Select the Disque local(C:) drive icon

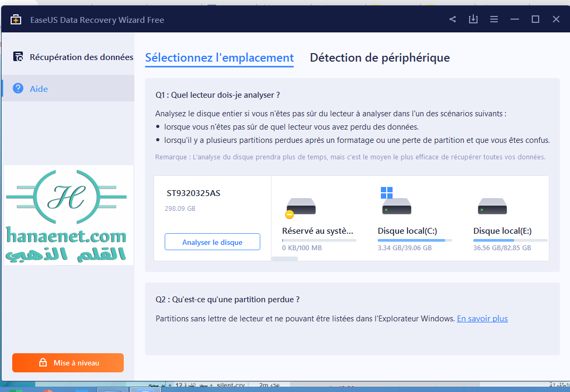(x=396, y=201)
